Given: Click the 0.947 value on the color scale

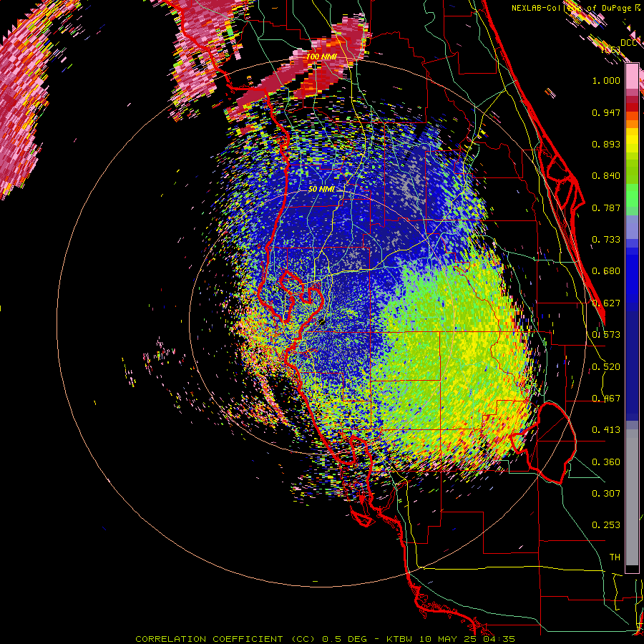Looking at the screenshot, I should [x=606, y=112].
